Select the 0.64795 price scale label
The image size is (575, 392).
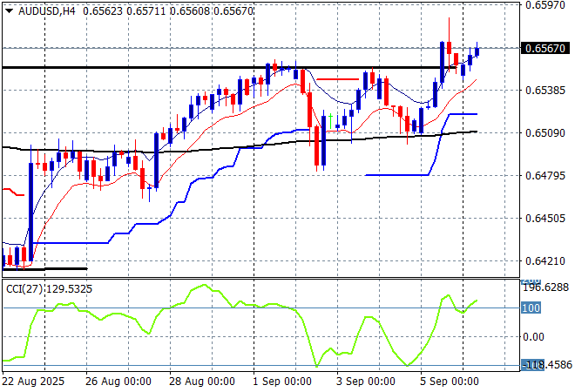tap(545, 176)
